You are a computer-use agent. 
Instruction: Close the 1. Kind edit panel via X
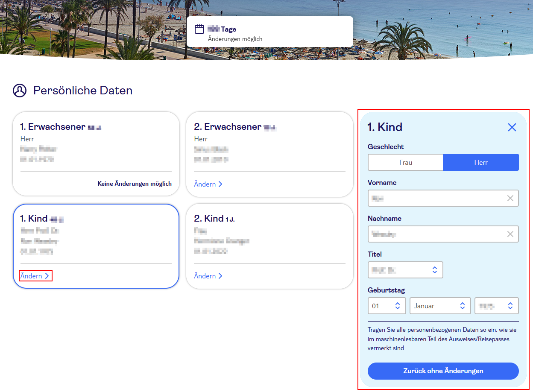click(x=512, y=127)
